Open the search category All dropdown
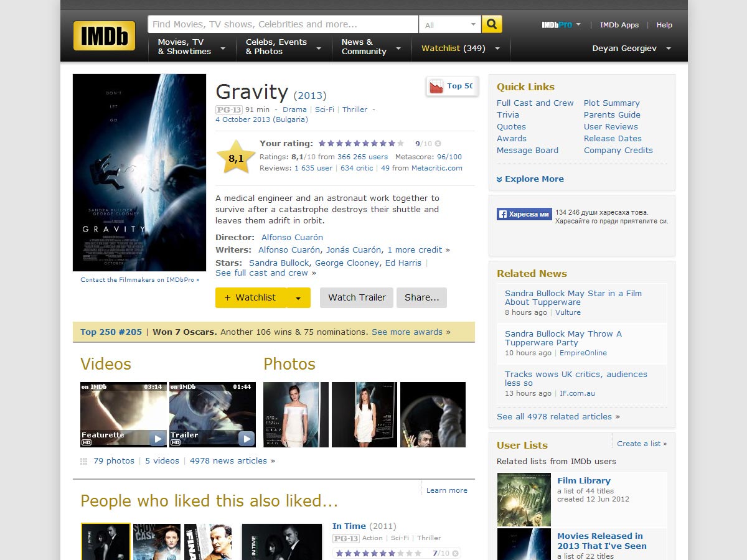The image size is (747, 560). click(450, 24)
